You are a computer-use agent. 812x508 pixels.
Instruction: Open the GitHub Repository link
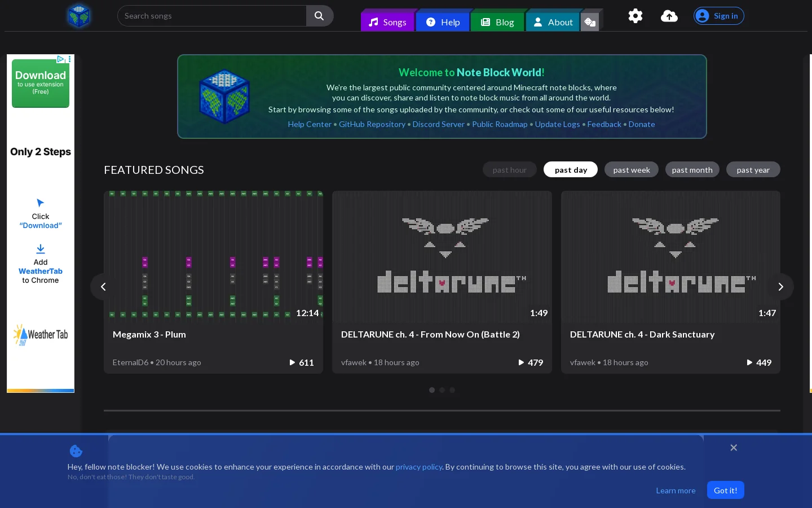click(372, 124)
